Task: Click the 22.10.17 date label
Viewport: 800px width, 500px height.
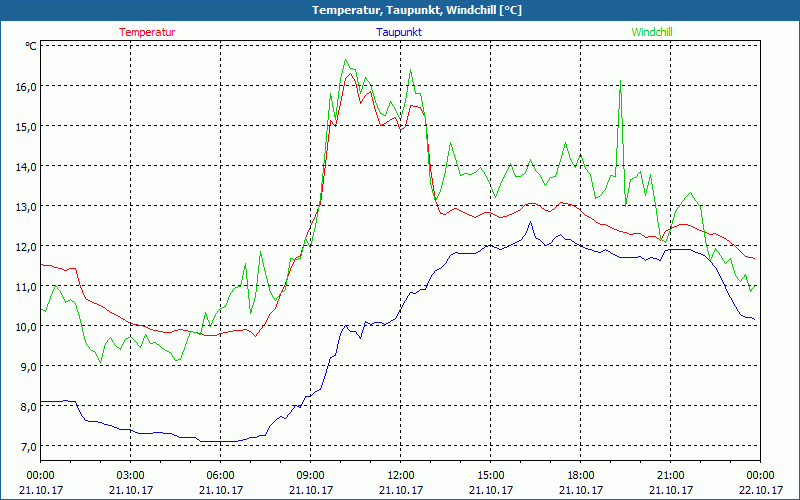Action: (x=760, y=490)
